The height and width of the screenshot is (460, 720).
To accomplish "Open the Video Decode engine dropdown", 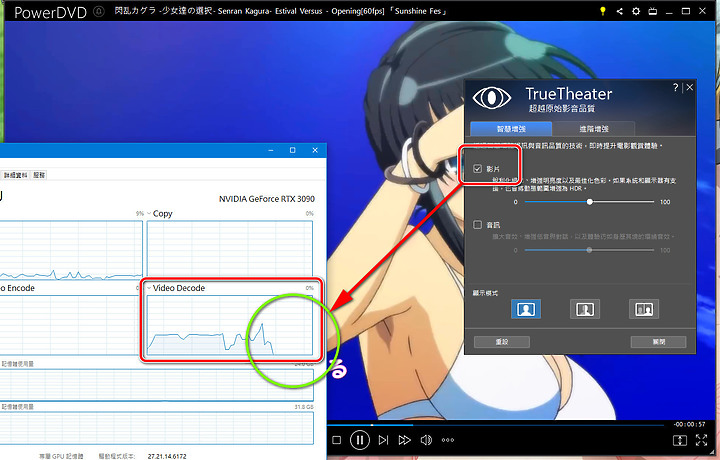I will pos(149,288).
